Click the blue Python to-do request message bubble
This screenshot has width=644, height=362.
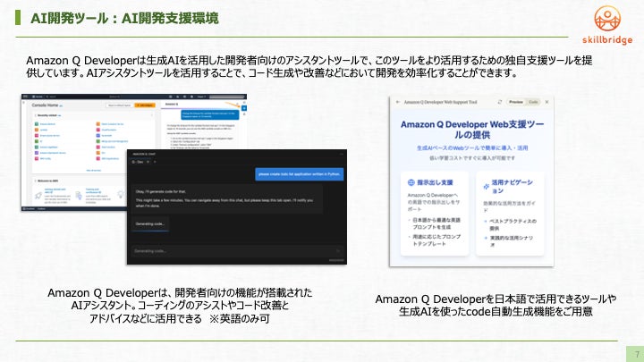(300, 174)
